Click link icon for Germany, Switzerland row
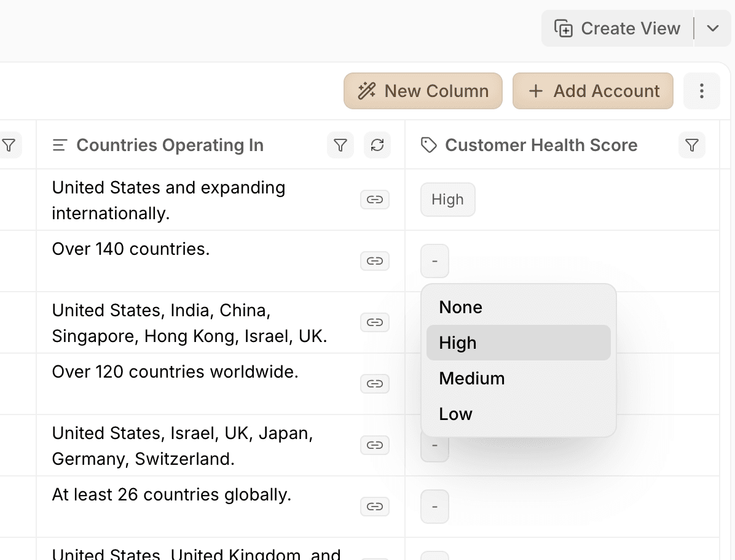 coord(375,445)
